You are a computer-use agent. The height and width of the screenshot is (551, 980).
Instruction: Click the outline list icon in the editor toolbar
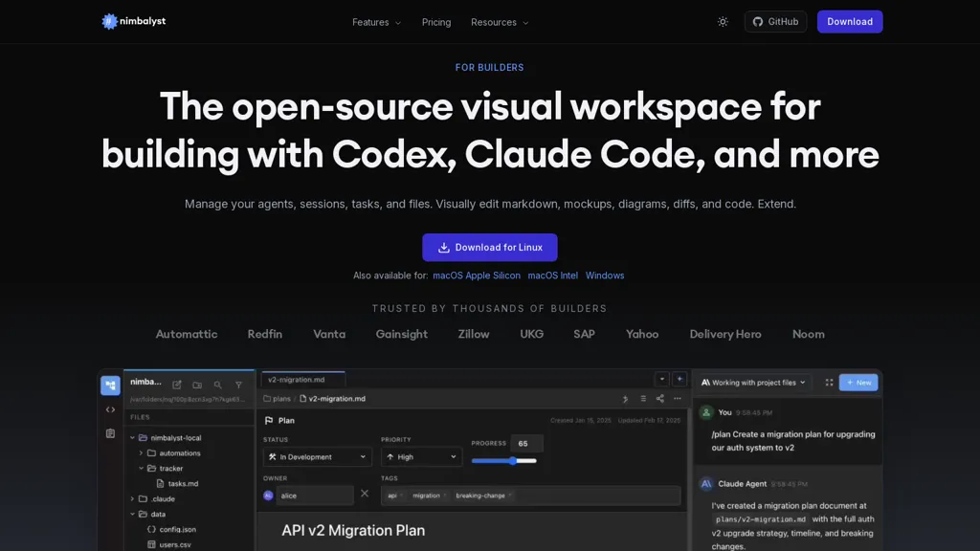coord(643,399)
